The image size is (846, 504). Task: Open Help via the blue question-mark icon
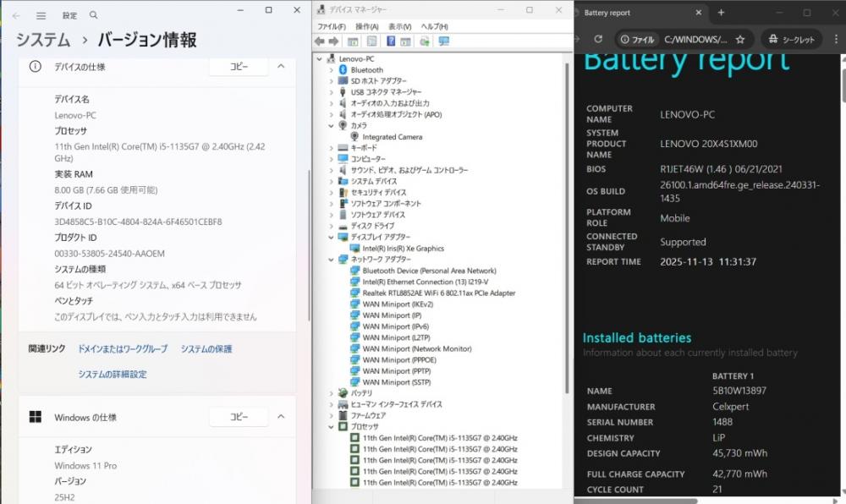pyautogui.click(x=391, y=41)
